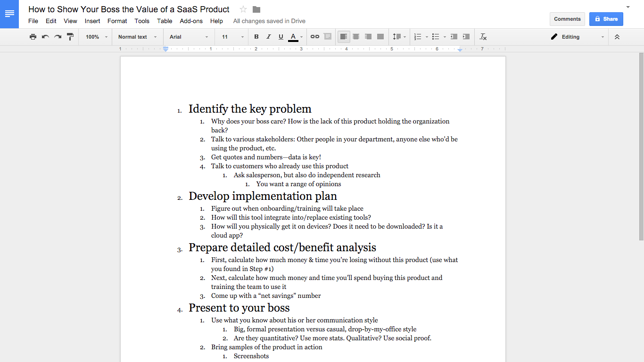The width and height of the screenshot is (644, 362).
Task: Click 'Bring samples of the product in action'
Action: [267, 347]
